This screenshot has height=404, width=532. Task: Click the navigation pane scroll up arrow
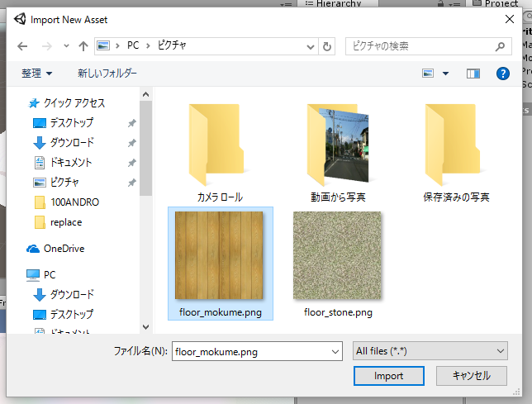pyautogui.click(x=146, y=94)
